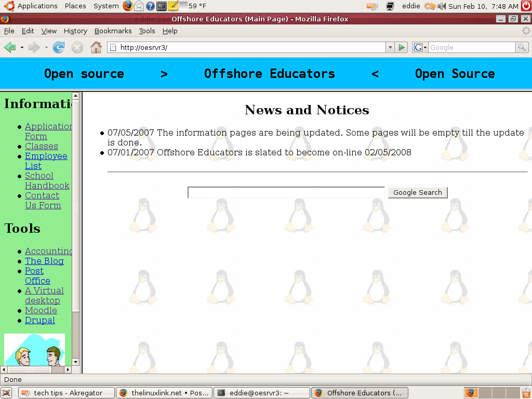532x399 pixels.
Task: Click the Firefox Back arrow button
Action: click(10, 47)
